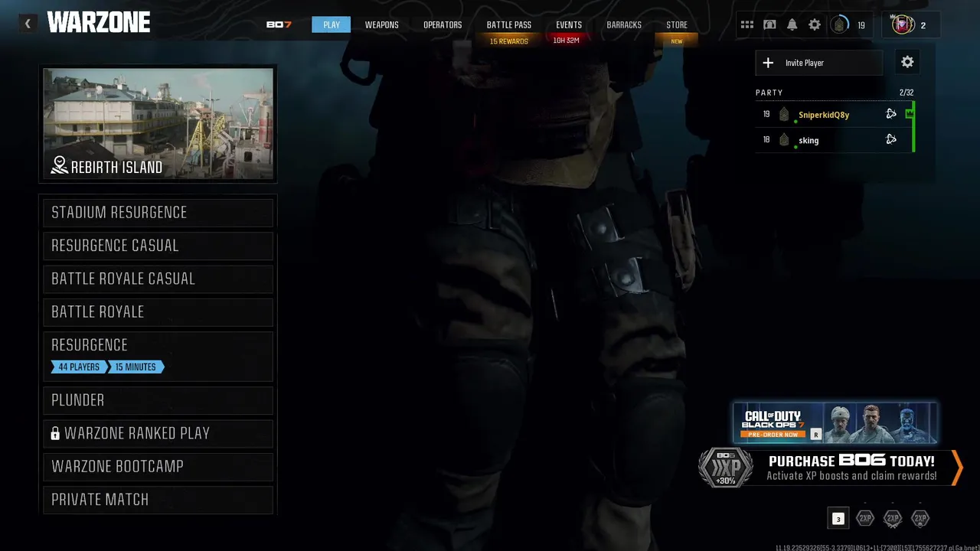
Task: Select SniperkidQ8y in the party list
Action: [835, 114]
